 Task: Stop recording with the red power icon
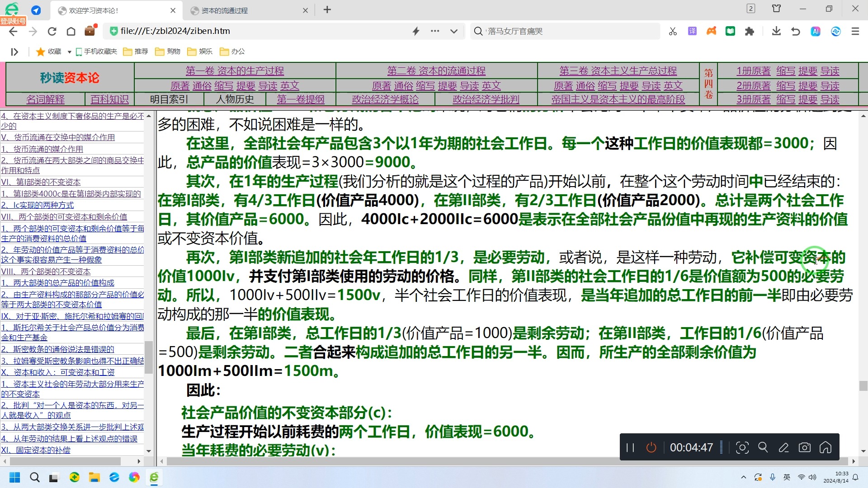coord(651,447)
